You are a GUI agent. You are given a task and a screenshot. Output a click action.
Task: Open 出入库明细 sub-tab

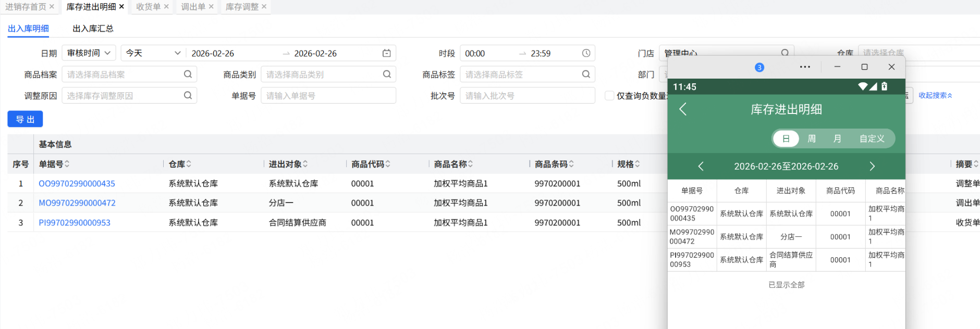28,29
